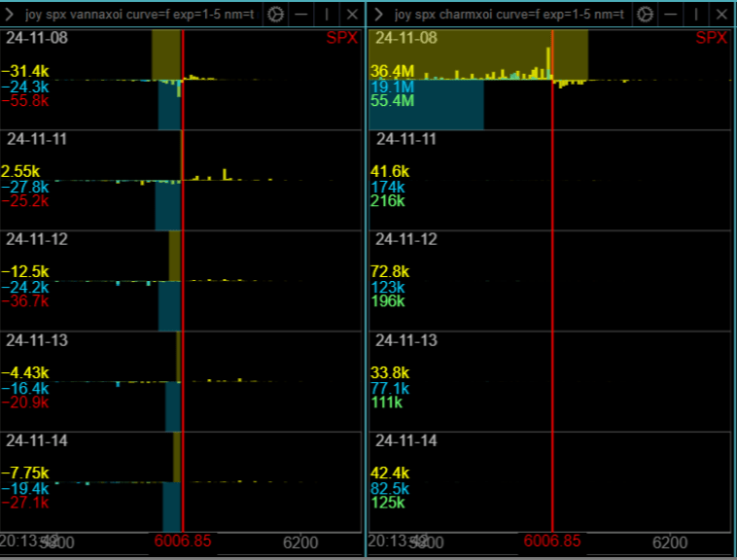Click SPX label in vannaxoi chart

click(342, 38)
